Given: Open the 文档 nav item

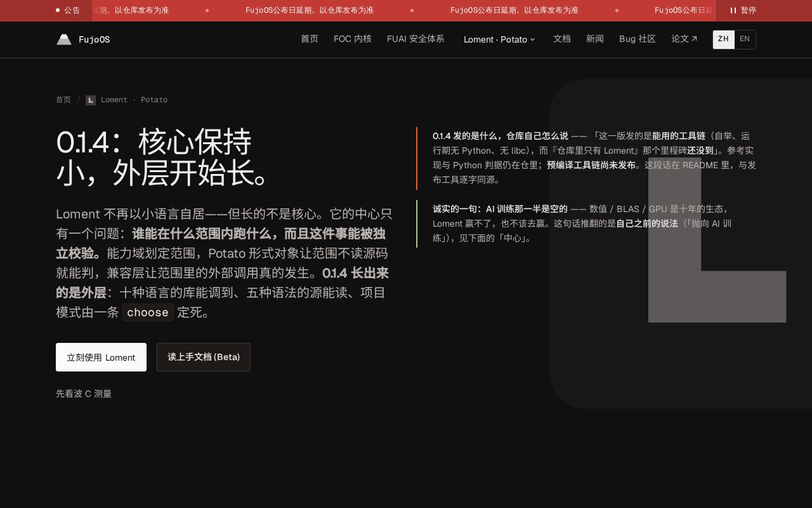Looking at the screenshot, I should pos(562,39).
